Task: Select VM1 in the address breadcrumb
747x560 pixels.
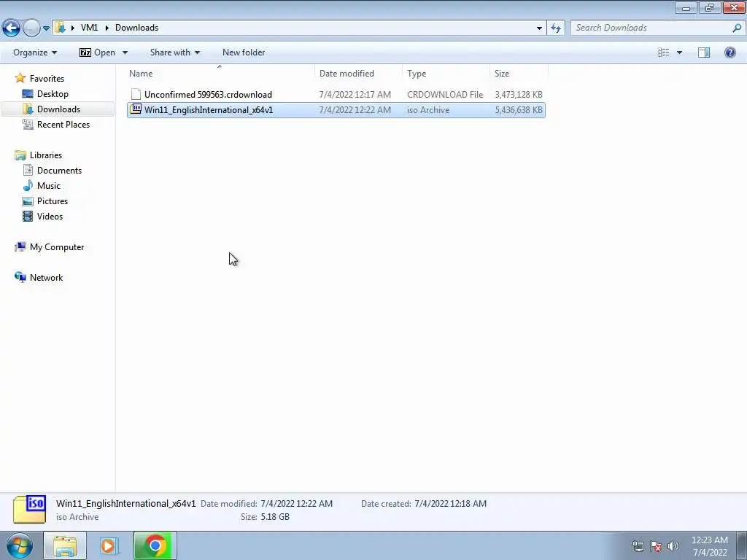Action: pyautogui.click(x=89, y=28)
